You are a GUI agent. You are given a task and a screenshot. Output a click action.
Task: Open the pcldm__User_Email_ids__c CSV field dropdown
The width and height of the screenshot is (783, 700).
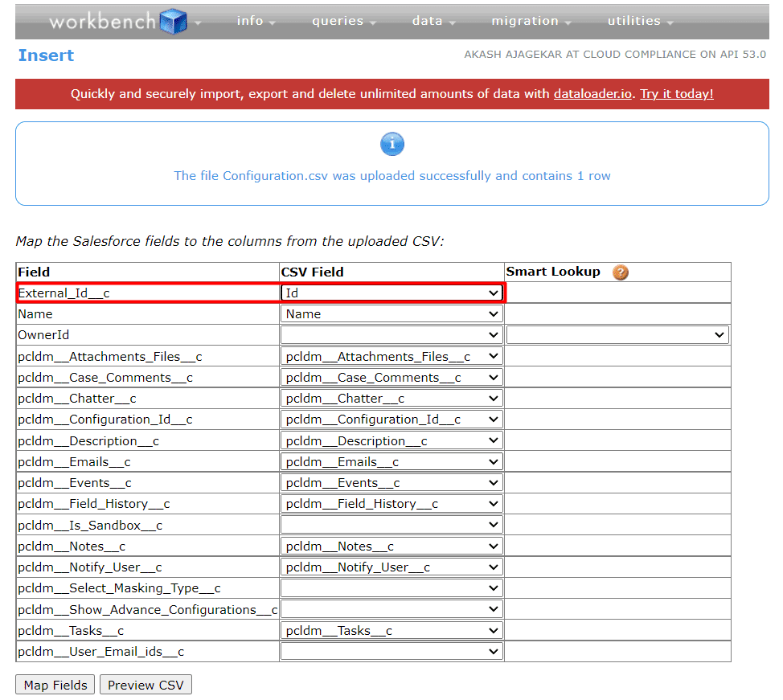click(x=391, y=652)
